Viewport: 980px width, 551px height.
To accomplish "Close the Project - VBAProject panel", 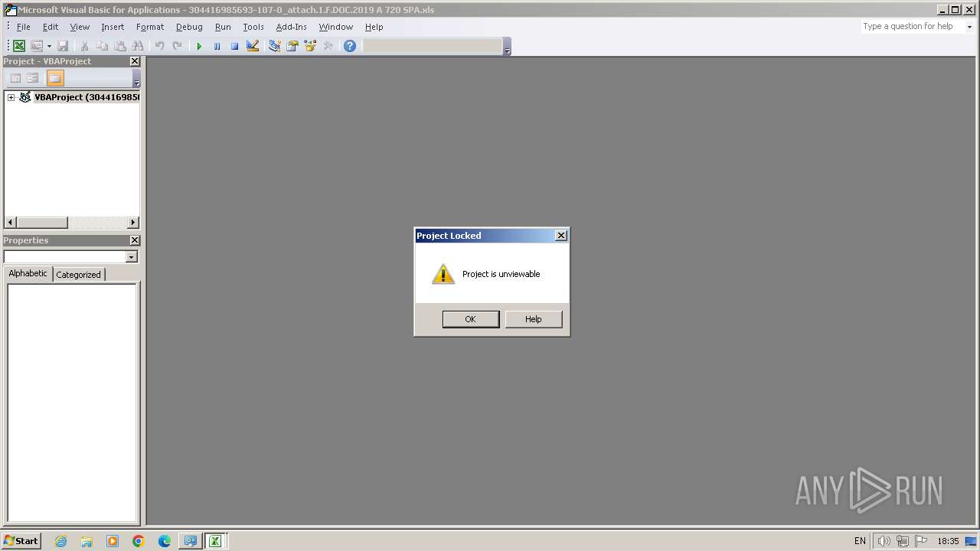I will pos(135,61).
